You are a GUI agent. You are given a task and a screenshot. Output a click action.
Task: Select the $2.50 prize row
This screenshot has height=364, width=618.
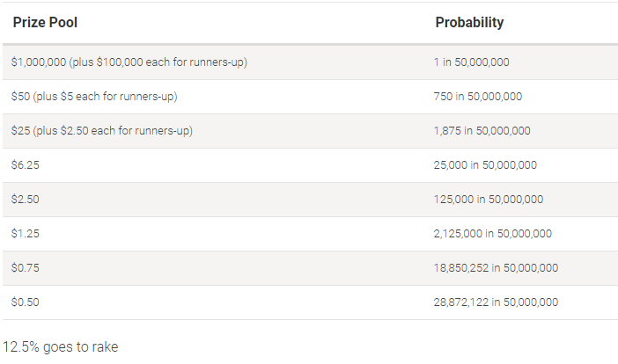(310, 199)
